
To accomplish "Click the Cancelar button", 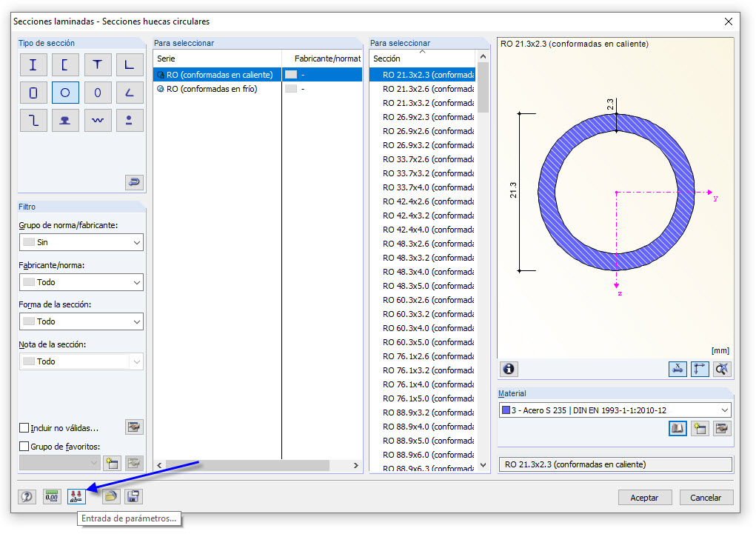I will tap(706, 498).
